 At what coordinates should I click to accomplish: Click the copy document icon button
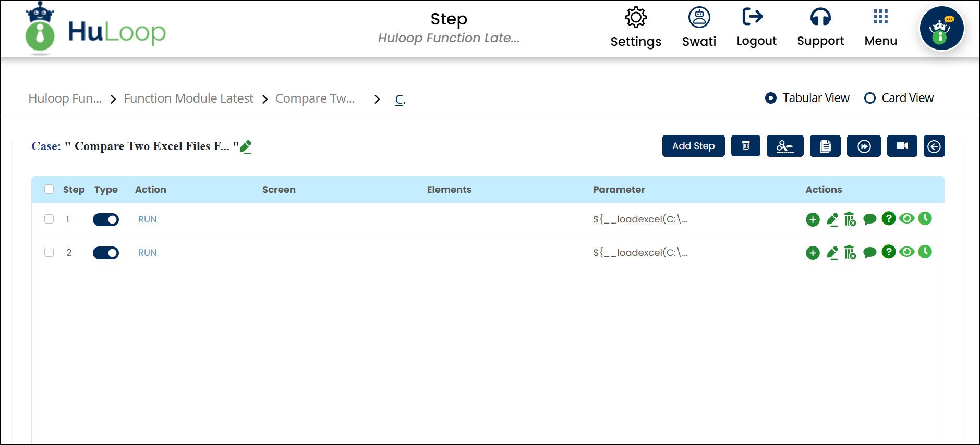pos(825,146)
